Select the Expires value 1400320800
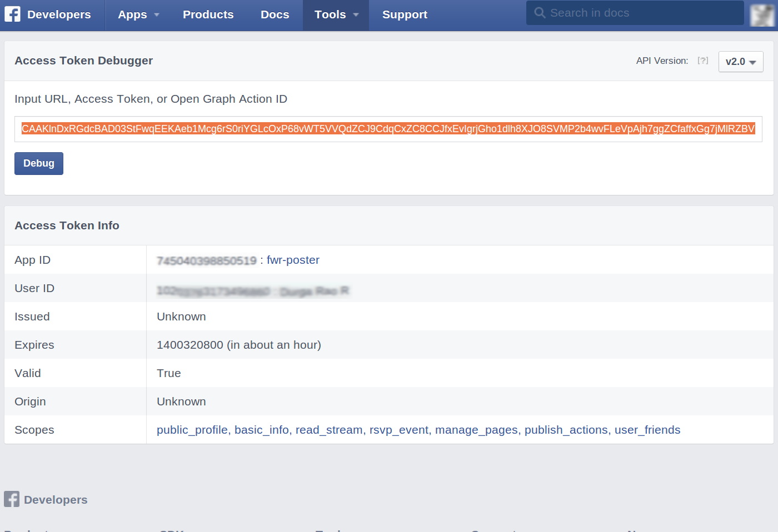Image resolution: width=778 pixels, height=532 pixels. click(x=190, y=345)
